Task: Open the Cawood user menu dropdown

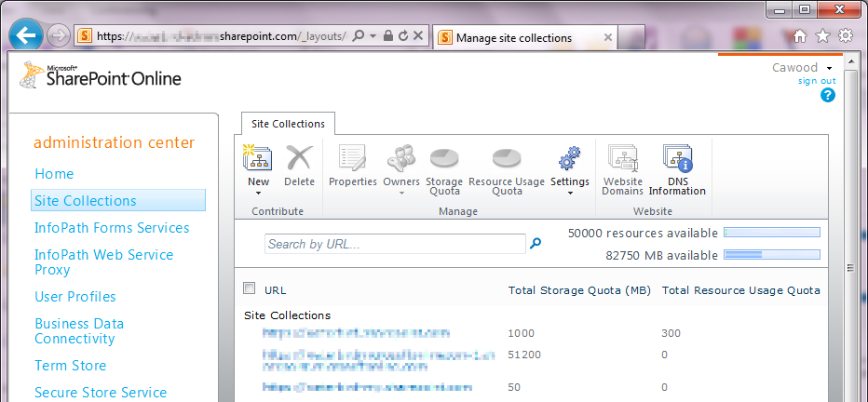Action: [x=829, y=68]
